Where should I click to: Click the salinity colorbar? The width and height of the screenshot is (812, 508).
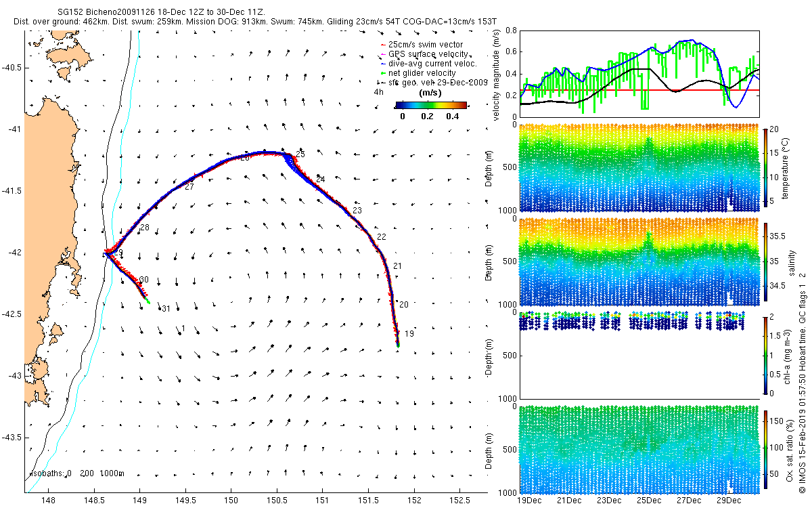point(766,263)
